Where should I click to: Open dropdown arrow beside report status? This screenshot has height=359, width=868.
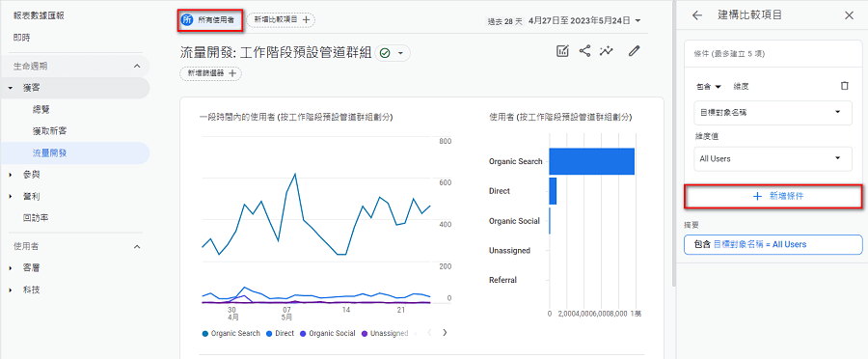tap(401, 53)
